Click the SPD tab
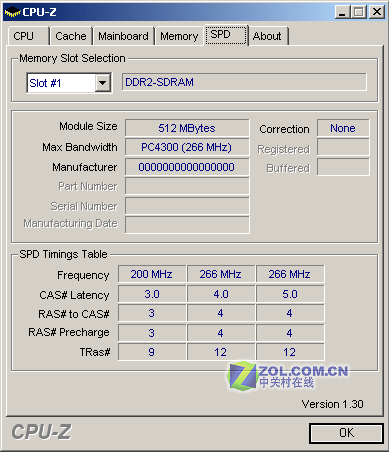The image size is (389, 452). [x=226, y=35]
